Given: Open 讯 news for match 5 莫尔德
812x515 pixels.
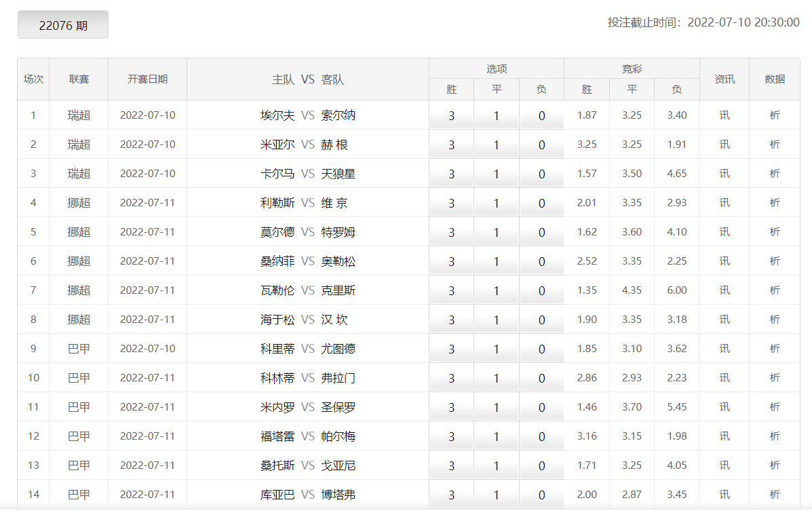Looking at the screenshot, I should coord(724,231).
